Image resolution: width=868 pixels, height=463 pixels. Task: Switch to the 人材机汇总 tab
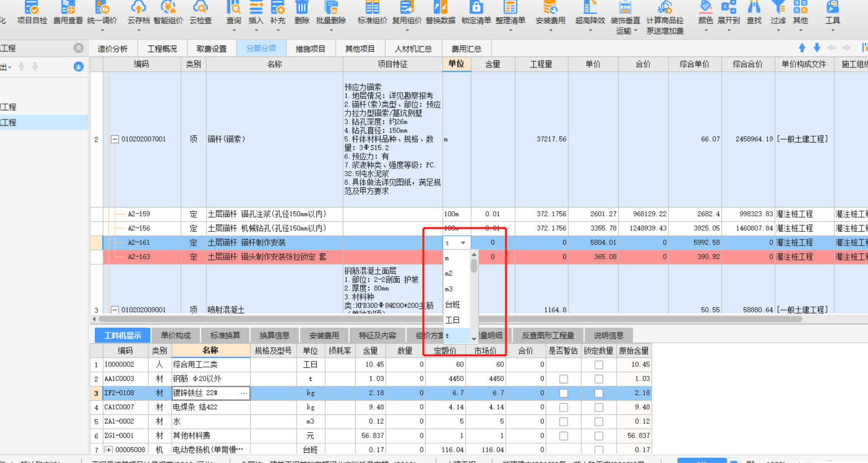pyautogui.click(x=413, y=49)
